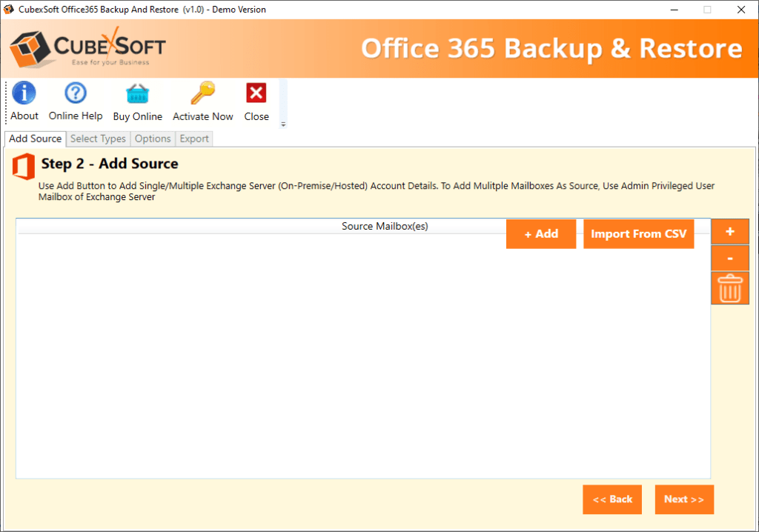Proceed with the Next >> button
759x532 pixels.
click(x=683, y=499)
